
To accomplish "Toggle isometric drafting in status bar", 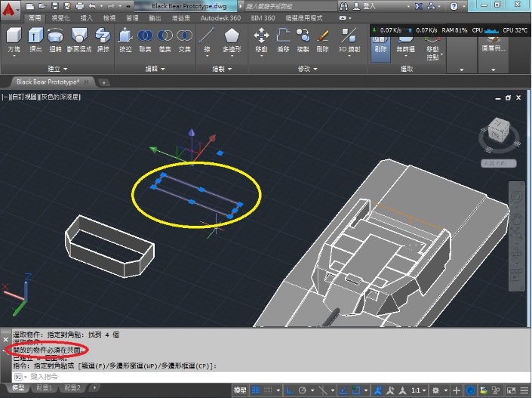I will (323, 390).
